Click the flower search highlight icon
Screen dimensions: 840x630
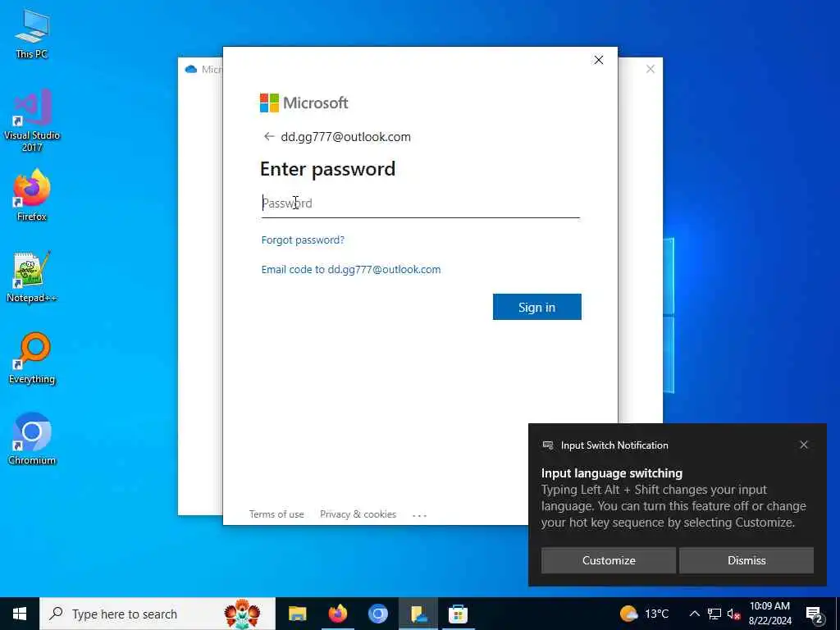[242, 614]
